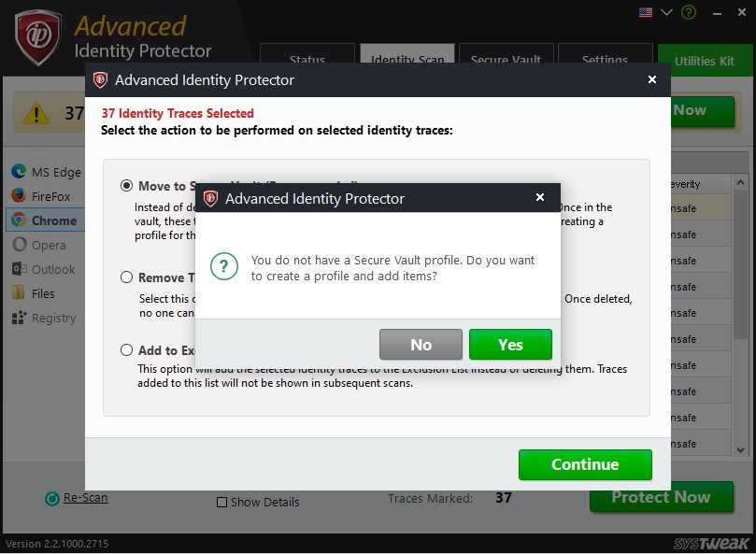Click the Re-Scan link
This screenshot has height=554, width=756.
[85, 498]
